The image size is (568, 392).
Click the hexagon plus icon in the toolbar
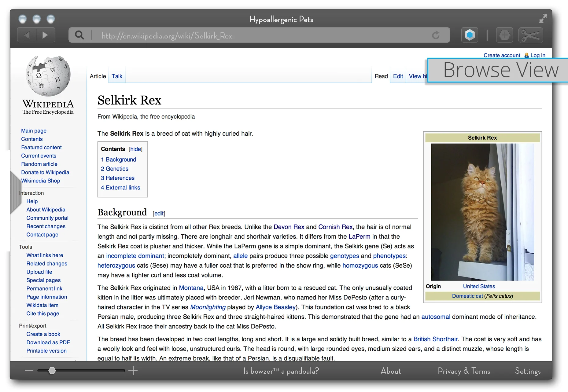coord(504,35)
